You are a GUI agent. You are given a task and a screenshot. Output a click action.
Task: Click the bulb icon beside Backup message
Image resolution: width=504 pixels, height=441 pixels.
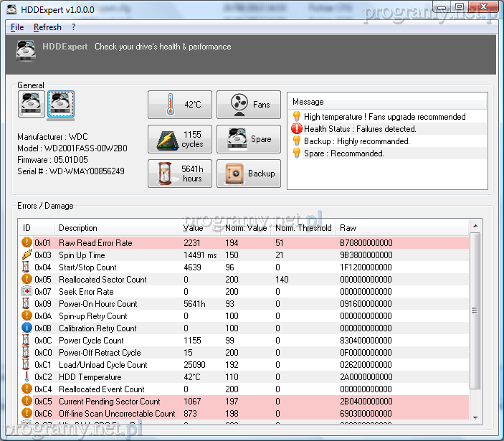point(297,141)
